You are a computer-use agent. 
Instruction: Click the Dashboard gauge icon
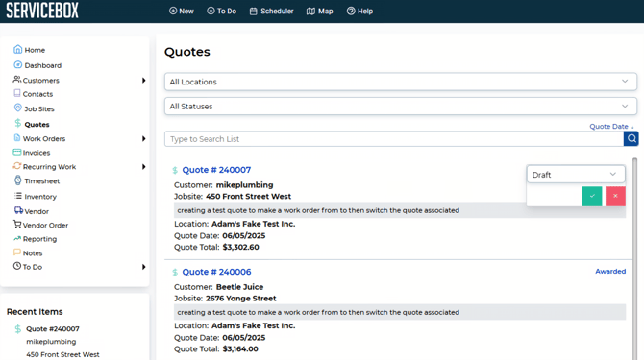pyautogui.click(x=17, y=64)
